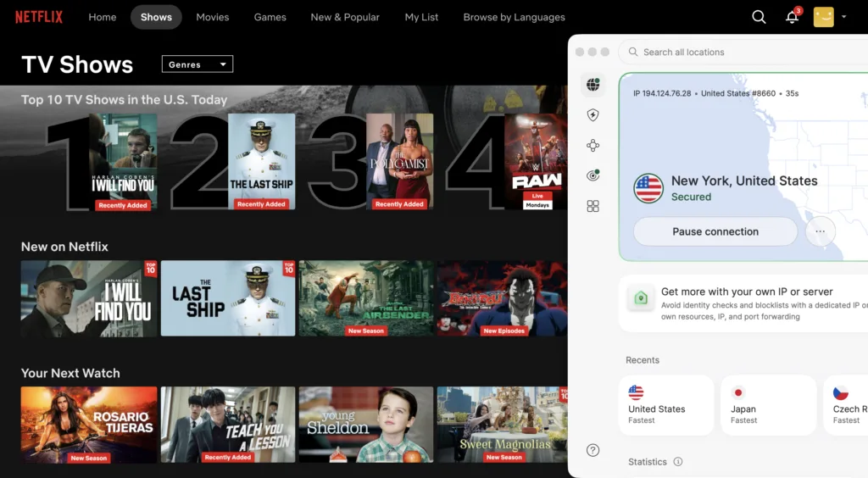Open The Polygamist top 10 poster

(400, 162)
